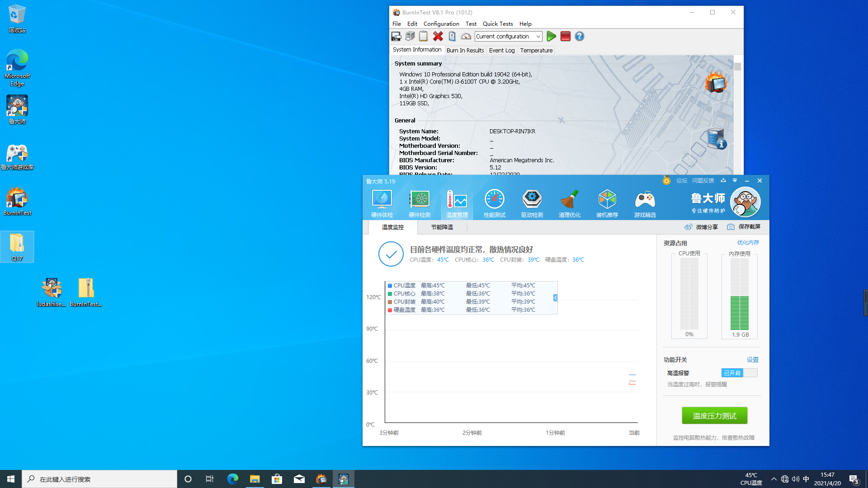Select the System Optimization icon
This screenshot has width=868, height=488.
click(569, 202)
